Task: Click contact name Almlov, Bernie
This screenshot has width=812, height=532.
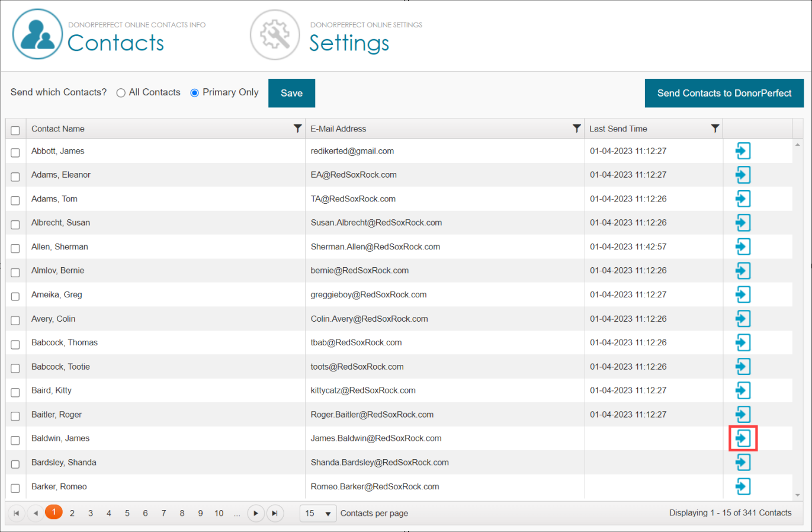Action: 58,270
